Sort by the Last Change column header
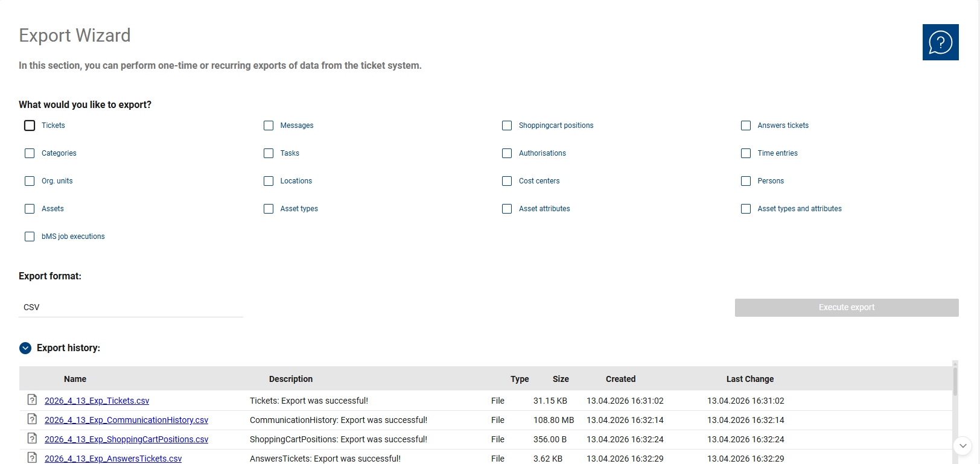This screenshot has width=980, height=464. 750,379
